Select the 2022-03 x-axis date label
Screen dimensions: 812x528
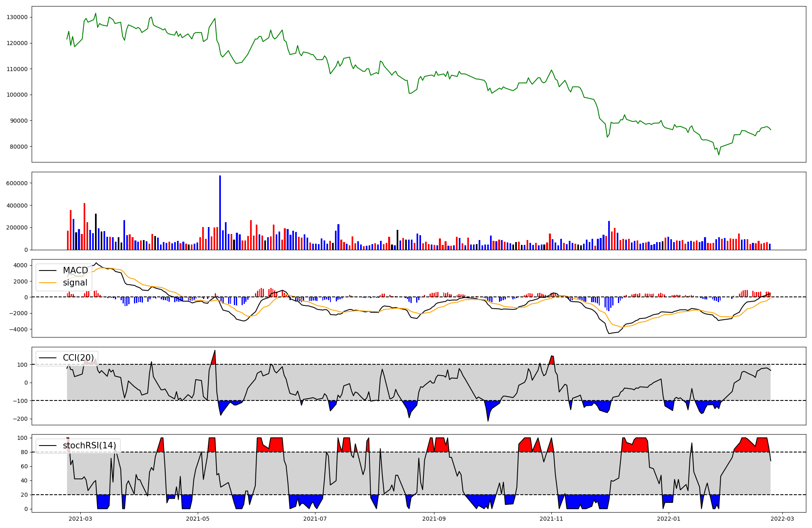pyautogui.click(x=782, y=519)
